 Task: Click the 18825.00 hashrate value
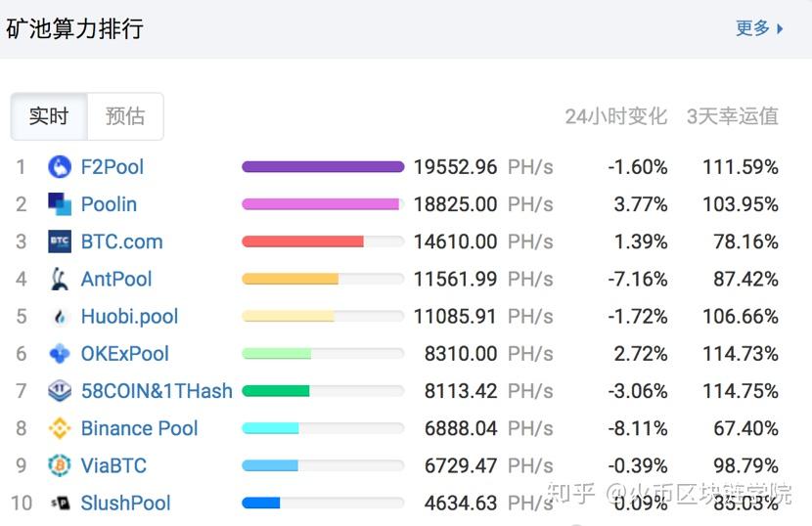(455, 204)
